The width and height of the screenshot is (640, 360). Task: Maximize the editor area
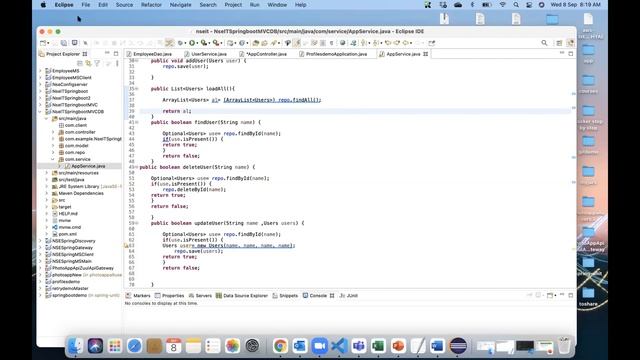click(571, 53)
